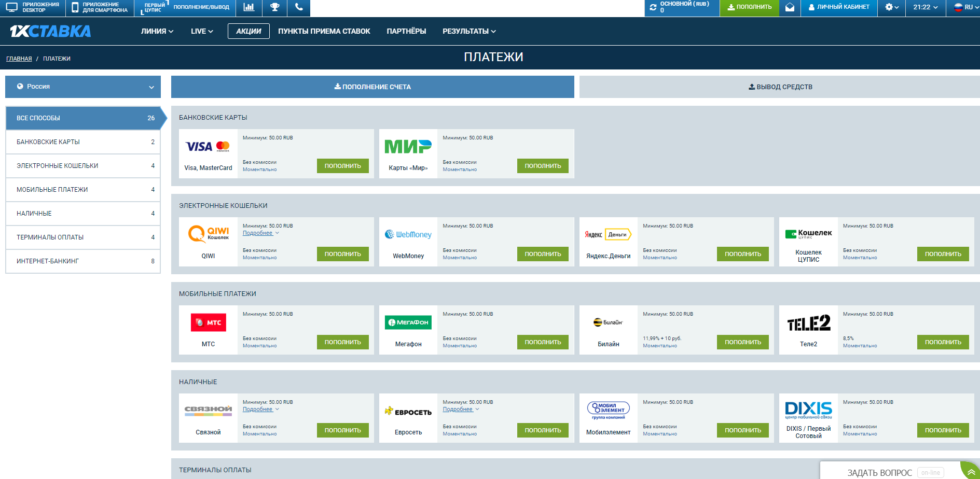Select the Мобилэлемент logo

(608, 411)
